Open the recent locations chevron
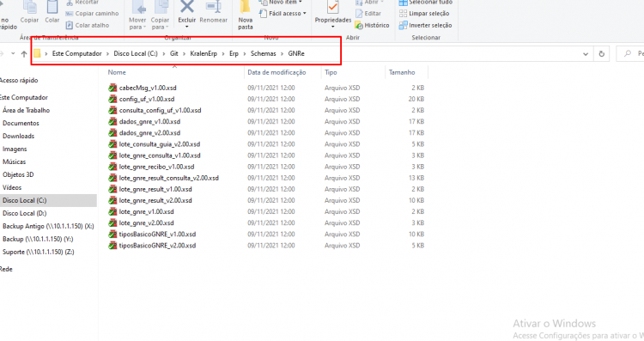 click(x=13, y=53)
